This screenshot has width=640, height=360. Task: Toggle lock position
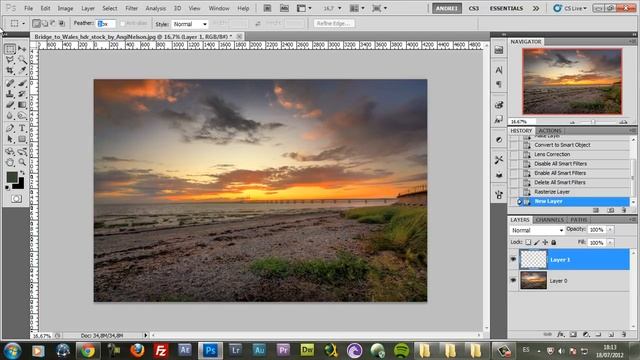pyautogui.click(x=545, y=242)
